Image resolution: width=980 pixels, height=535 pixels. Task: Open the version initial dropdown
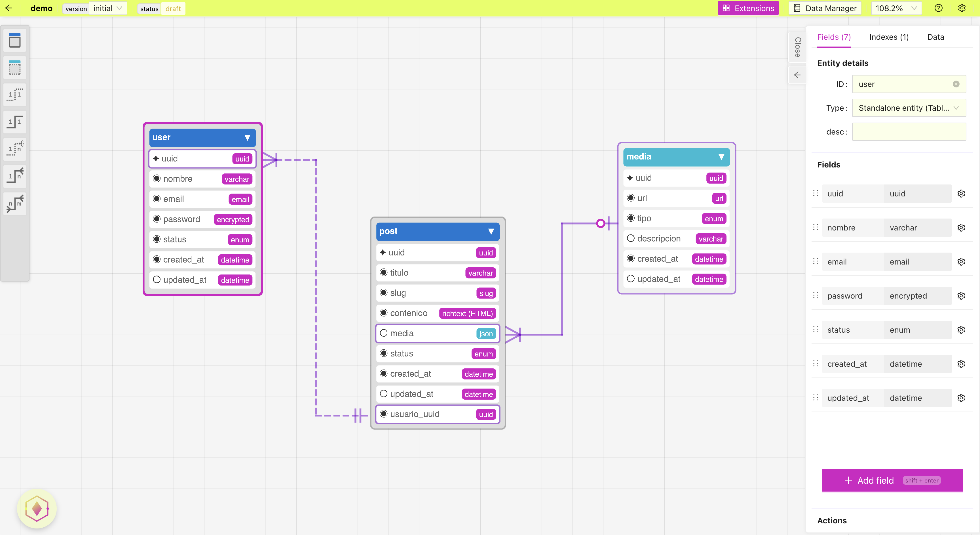(108, 9)
